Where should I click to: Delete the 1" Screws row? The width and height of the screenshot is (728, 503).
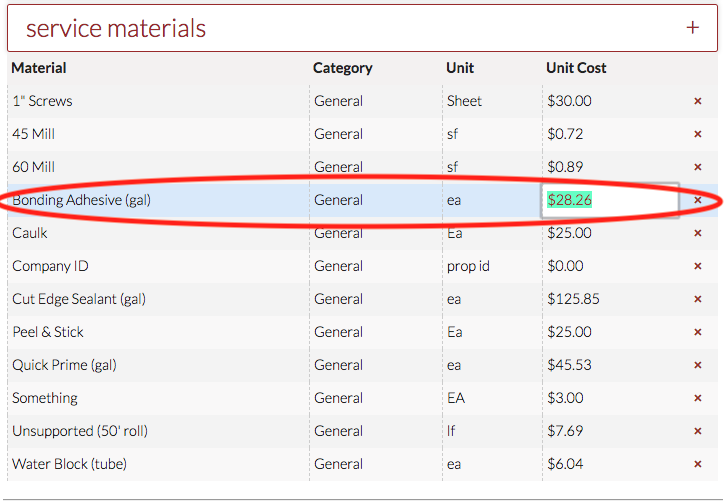698,101
